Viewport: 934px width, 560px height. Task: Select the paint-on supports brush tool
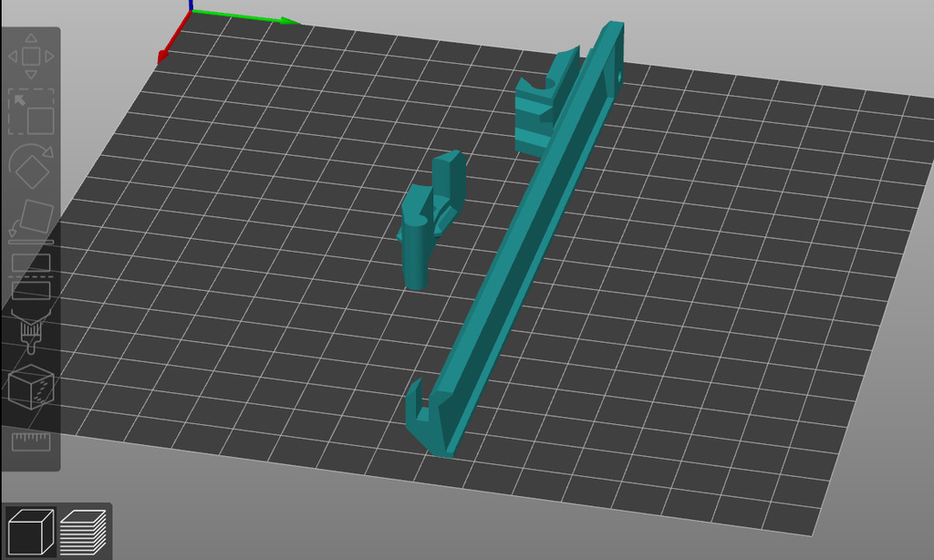point(31,332)
